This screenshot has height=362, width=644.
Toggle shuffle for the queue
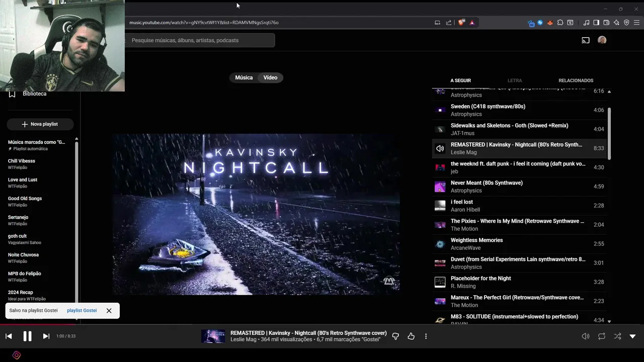pos(617,336)
